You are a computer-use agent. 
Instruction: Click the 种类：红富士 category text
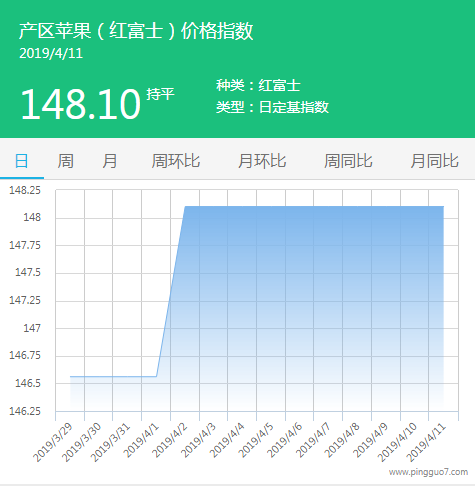pos(258,85)
